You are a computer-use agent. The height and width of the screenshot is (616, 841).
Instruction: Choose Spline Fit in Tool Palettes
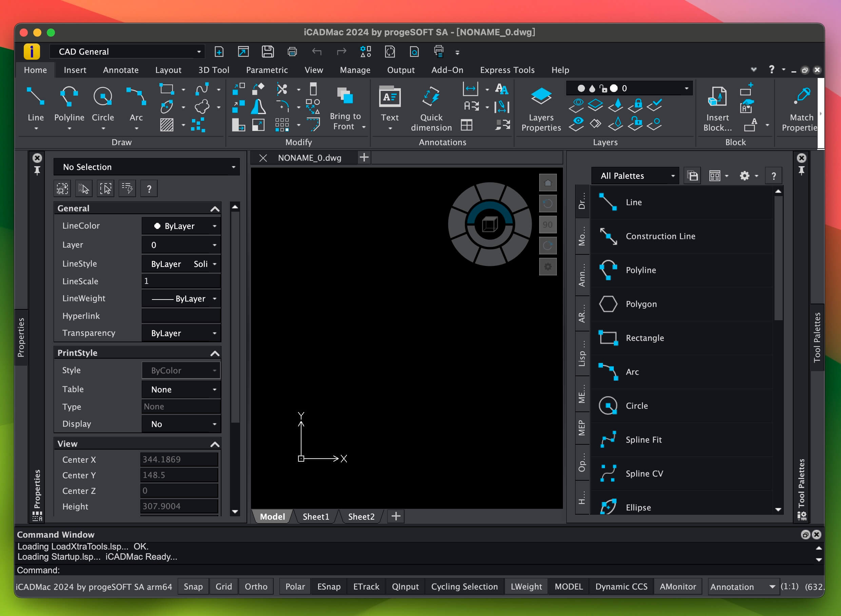click(x=682, y=440)
